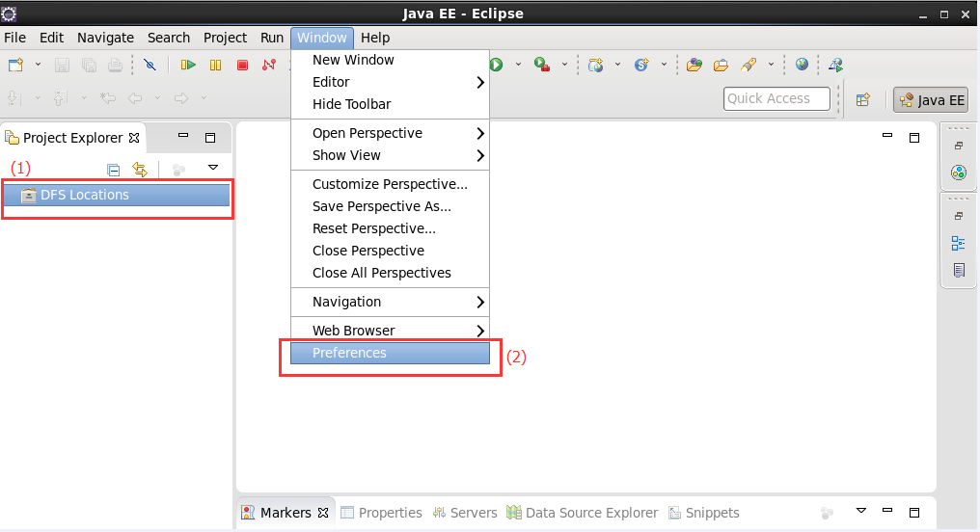Click the Skip All Breakpoints icon
Image resolution: width=980 pixels, height=532 pixels.
150,65
